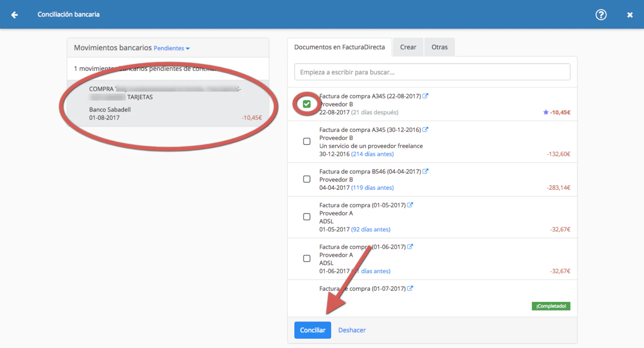Image resolution: width=644 pixels, height=348 pixels.
Task: Open external link for invoice A345 (30-12-2016)
Action: pos(425,130)
